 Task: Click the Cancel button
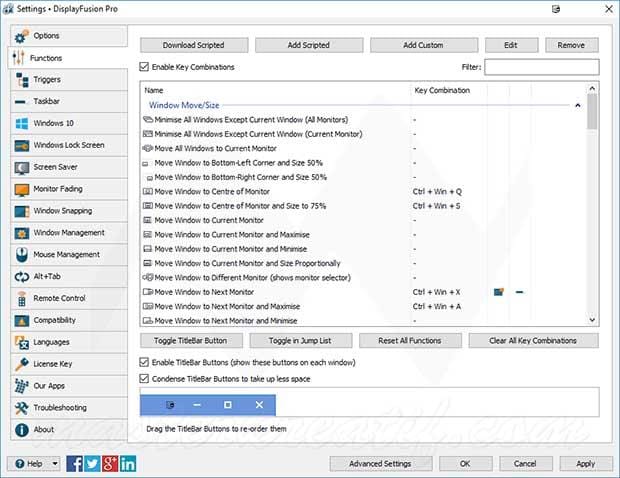(x=525, y=463)
